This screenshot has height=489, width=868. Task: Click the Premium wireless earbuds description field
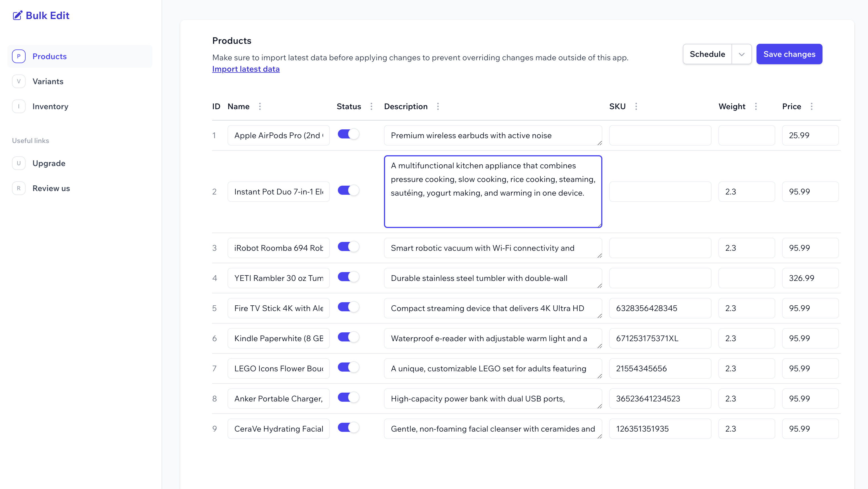(x=493, y=135)
